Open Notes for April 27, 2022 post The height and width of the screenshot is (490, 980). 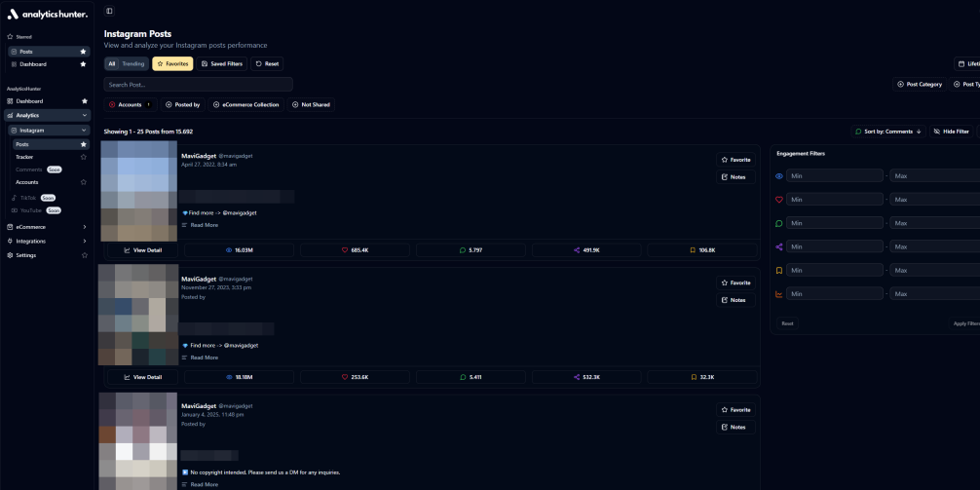(735, 177)
